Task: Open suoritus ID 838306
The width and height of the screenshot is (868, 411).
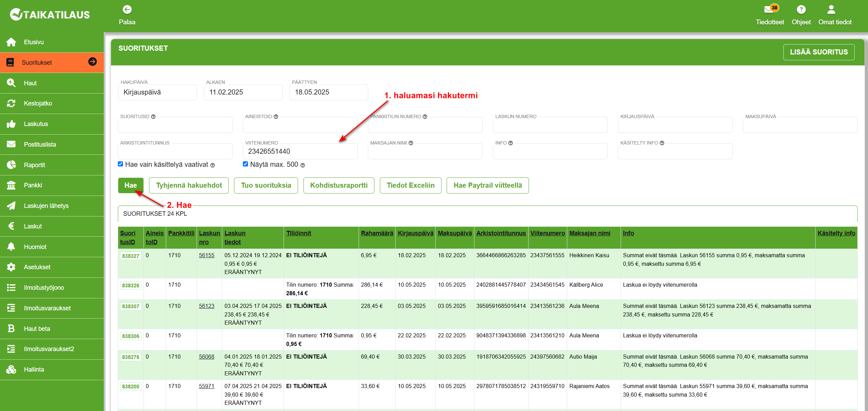Action: pos(131,336)
